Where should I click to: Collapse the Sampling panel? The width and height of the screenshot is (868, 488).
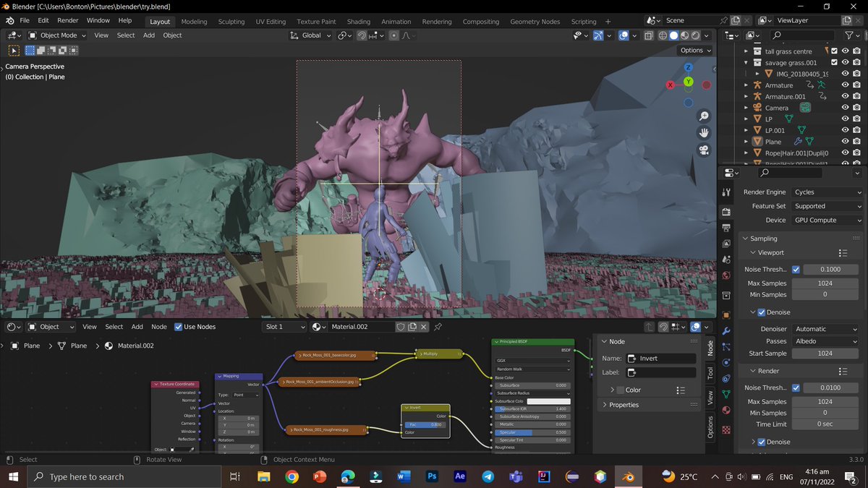click(x=763, y=239)
